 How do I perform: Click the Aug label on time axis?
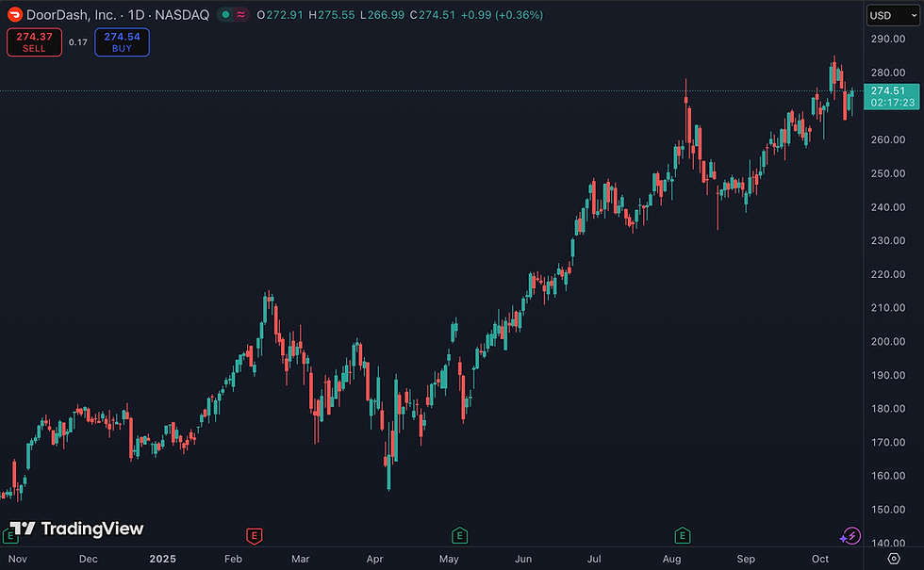pyautogui.click(x=671, y=559)
